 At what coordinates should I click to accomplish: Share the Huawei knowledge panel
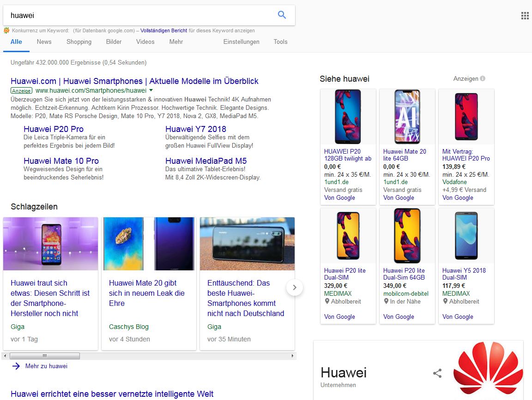click(x=437, y=373)
